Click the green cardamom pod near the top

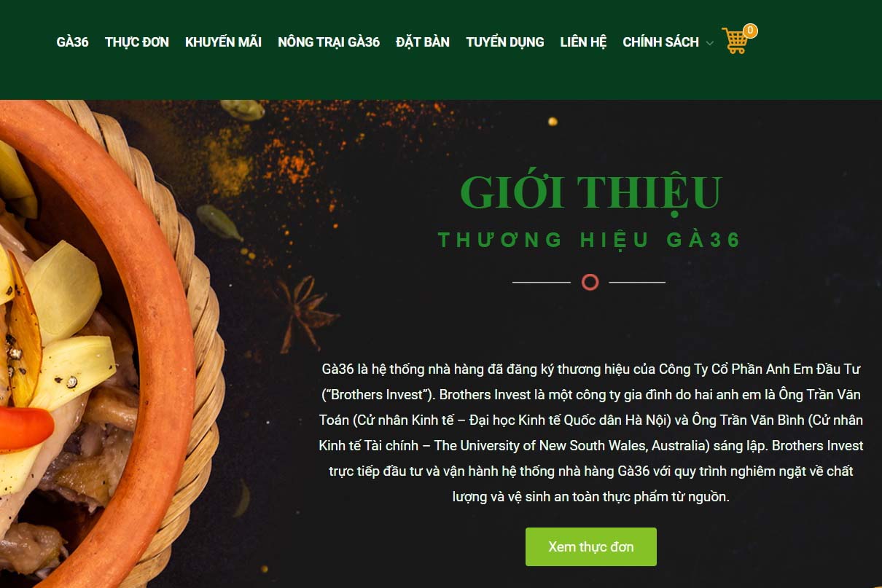[x=243, y=110]
